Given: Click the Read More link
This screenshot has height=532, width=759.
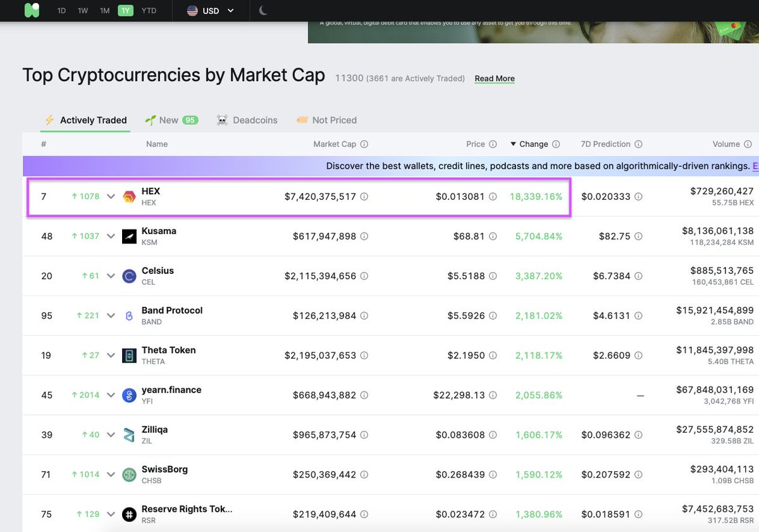Looking at the screenshot, I should pyautogui.click(x=494, y=78).
